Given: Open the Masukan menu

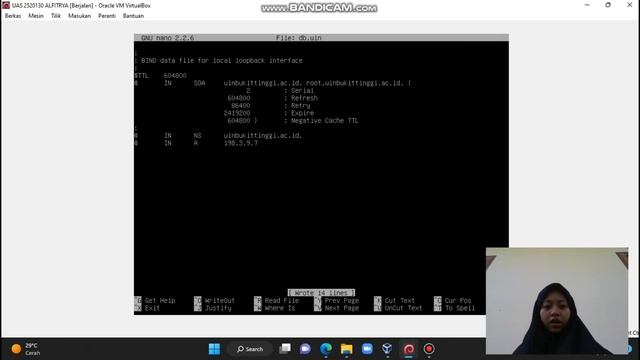Looking at the screenshot, I should [80, 16].
